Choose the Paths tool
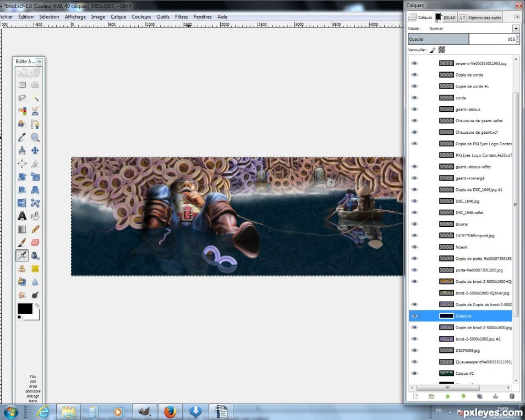 [35, 124]
